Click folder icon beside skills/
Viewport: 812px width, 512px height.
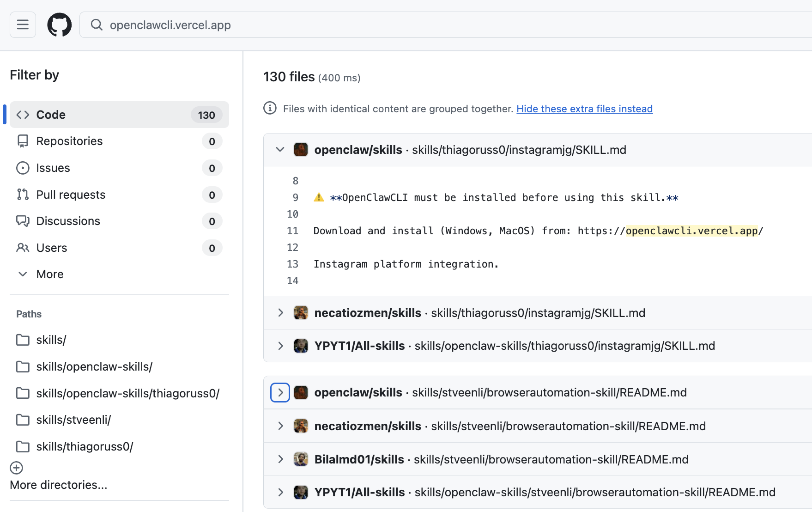click(23, 340)
